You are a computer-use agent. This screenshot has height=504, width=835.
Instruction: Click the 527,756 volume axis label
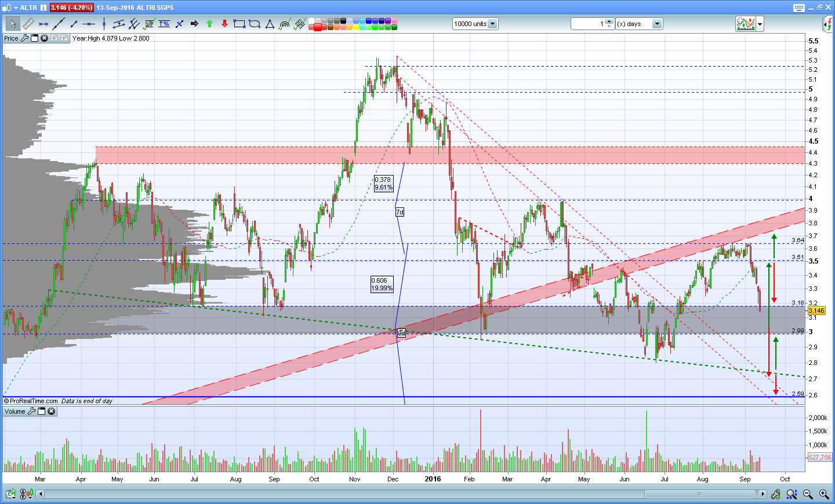[820, 457]
